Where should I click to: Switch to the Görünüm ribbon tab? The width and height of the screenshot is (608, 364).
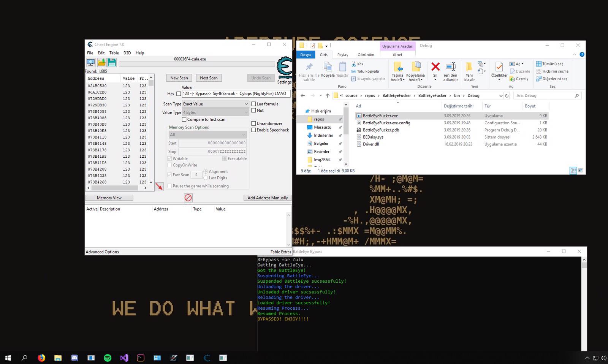[x=366, y=55]
